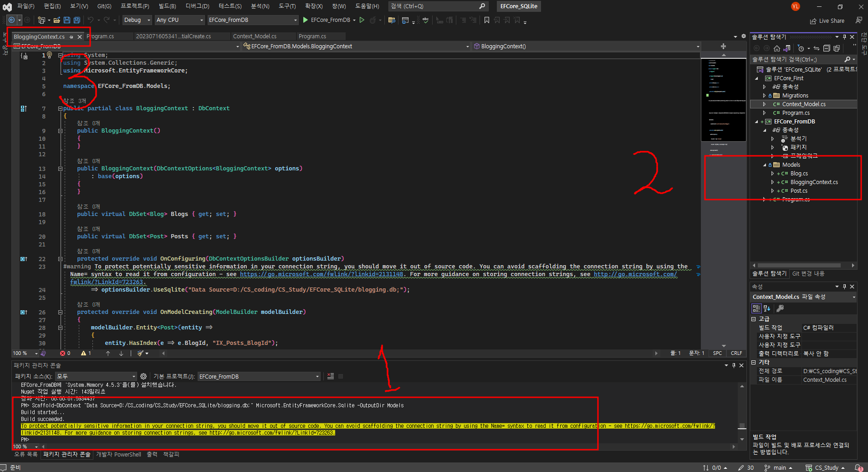Click the Undo arrow icon
868x472 pixels.
[x=91, y=20]
